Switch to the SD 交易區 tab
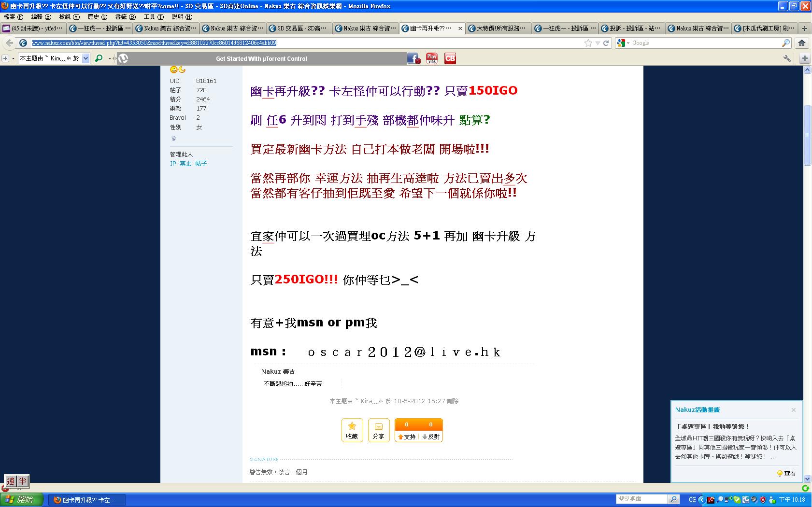This screenshot has width=812, height=507. click(x=299, y=28)
